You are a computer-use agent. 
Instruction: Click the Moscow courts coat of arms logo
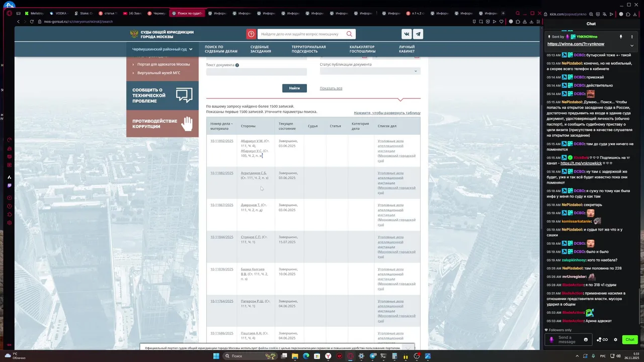[134, 34]
